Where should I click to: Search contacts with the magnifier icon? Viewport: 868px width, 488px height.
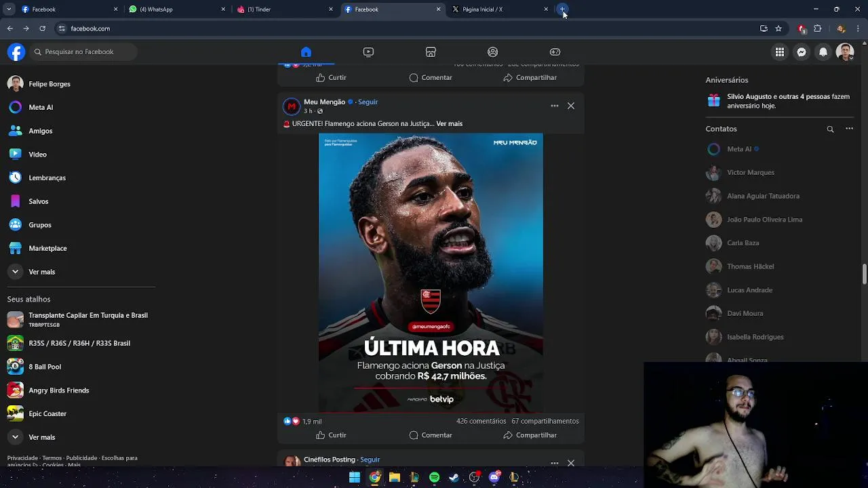coord(830,129)
